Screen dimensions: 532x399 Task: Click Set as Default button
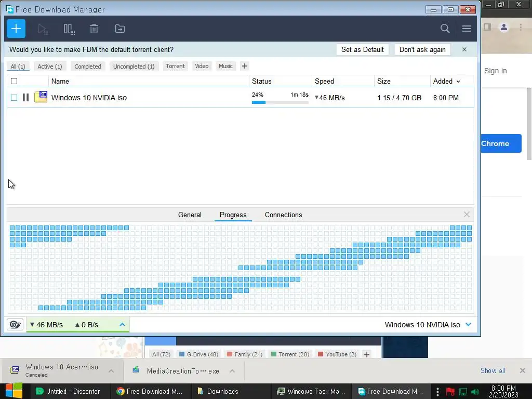click(x=362, y=49)
